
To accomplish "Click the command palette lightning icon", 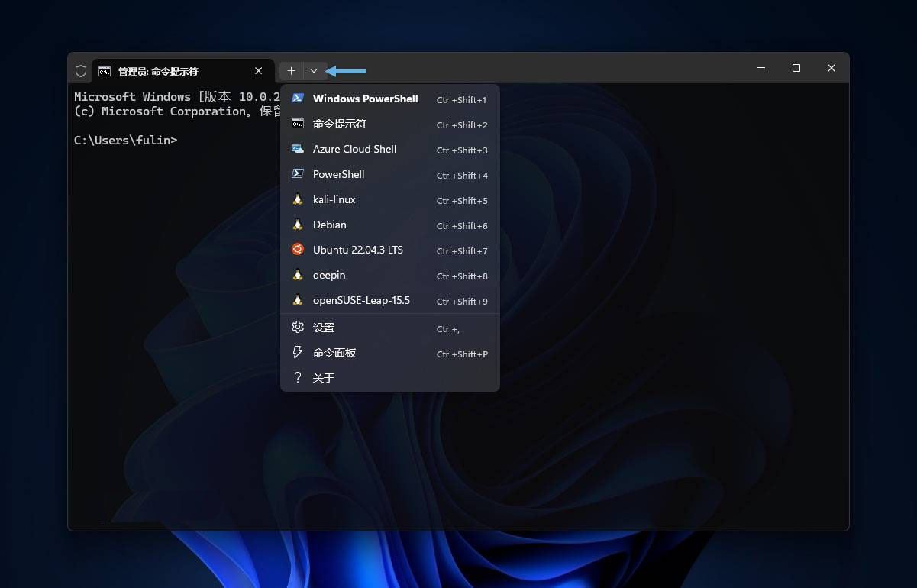I will click(x=298, y=353).
